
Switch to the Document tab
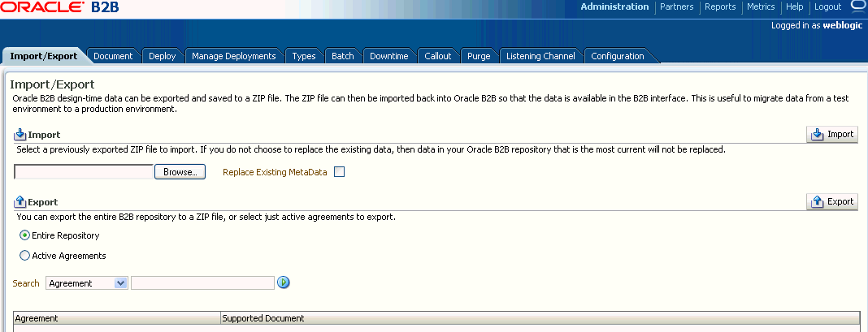point(113,56)
